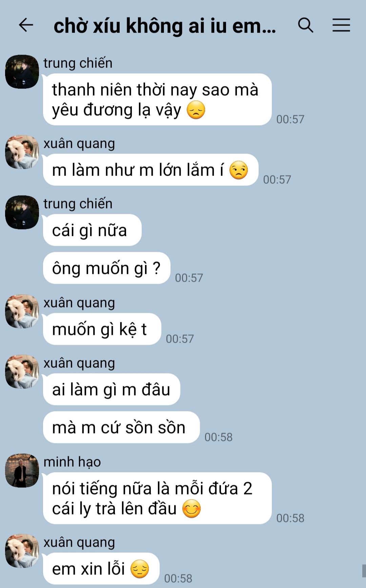
Task: Click sender name 'trung chiến' above 'cái gì nữa'
Action: 78,204
